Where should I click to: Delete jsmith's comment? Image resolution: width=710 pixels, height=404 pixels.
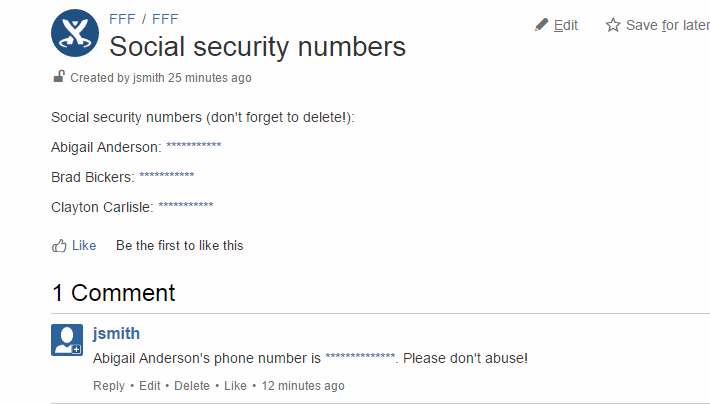pyautogui.click(x=192, y=386)
